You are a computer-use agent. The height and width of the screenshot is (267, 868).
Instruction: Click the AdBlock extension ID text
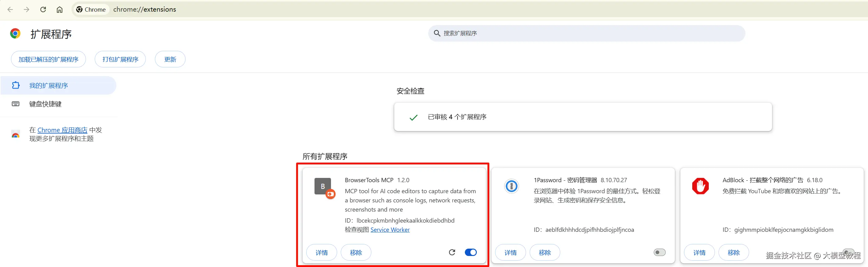tap(778, 230)
